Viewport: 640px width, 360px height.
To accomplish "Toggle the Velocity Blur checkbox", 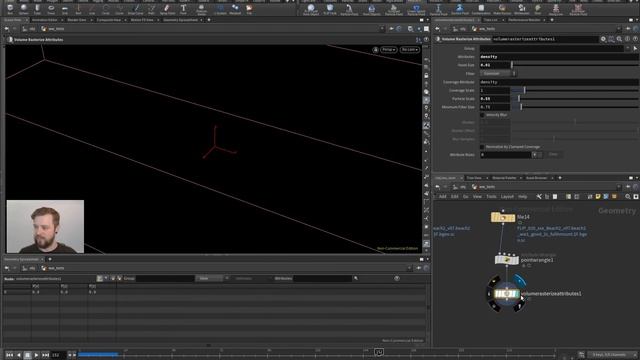I will [482, 115].
